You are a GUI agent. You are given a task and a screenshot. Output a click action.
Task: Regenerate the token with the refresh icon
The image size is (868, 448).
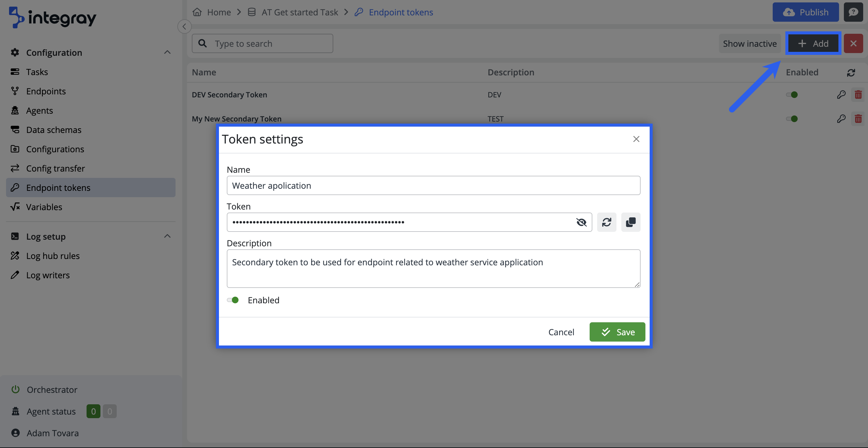(x=607, y=222)
